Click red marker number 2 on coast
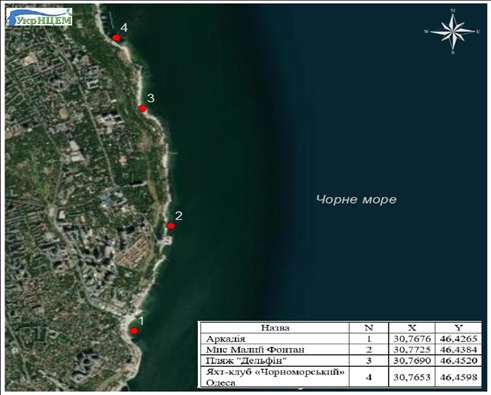This screenshot has height=395, width=491. pyautogui.click(x=171, y=226)
